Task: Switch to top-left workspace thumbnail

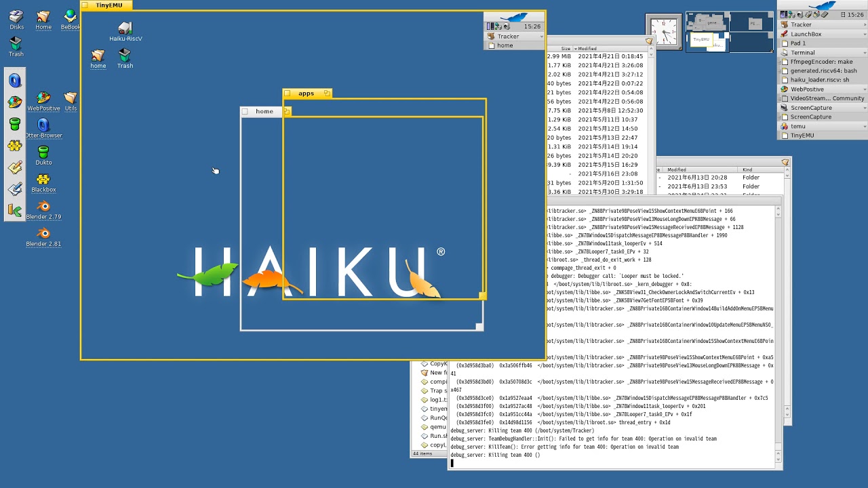Action: pos(707,22)
